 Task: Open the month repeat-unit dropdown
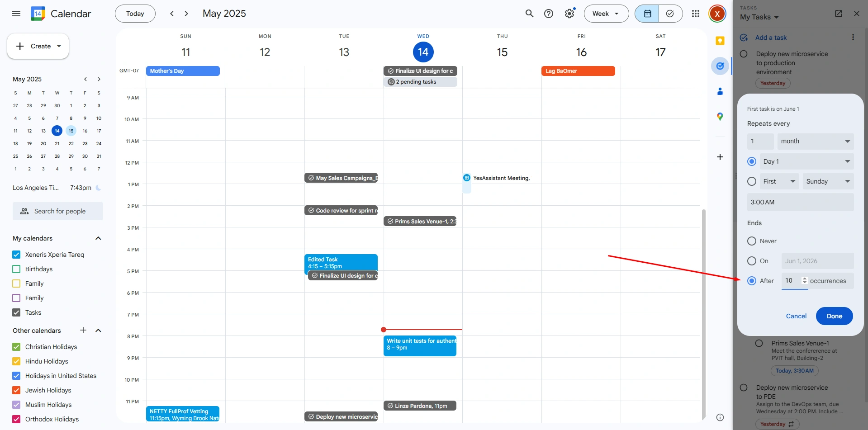(815, 141)
